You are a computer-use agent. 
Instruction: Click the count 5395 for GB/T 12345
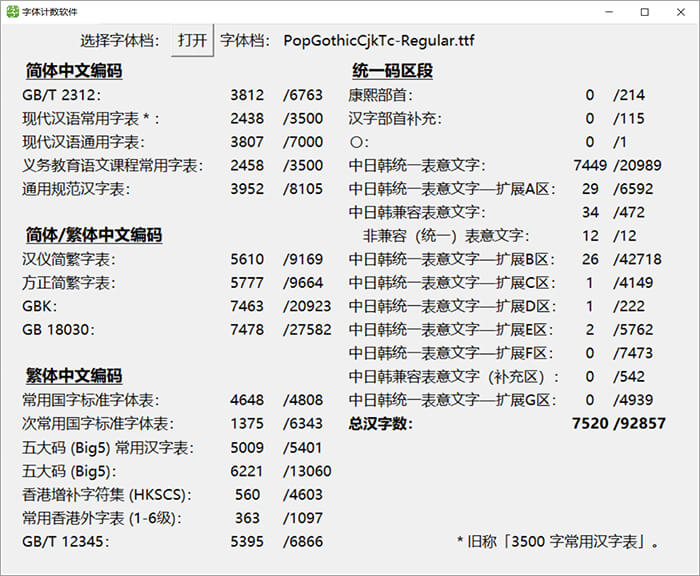(x=247, y=542)
